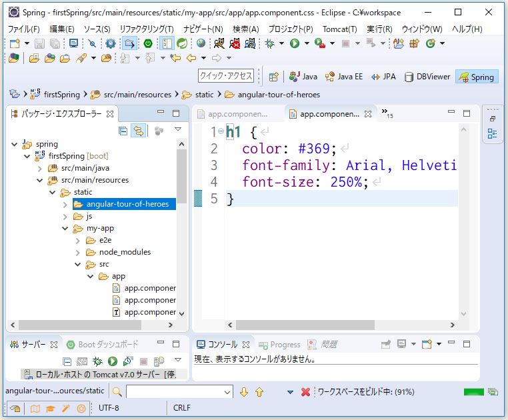Click the console monitor icon in main toolbar

click(74, 43)
